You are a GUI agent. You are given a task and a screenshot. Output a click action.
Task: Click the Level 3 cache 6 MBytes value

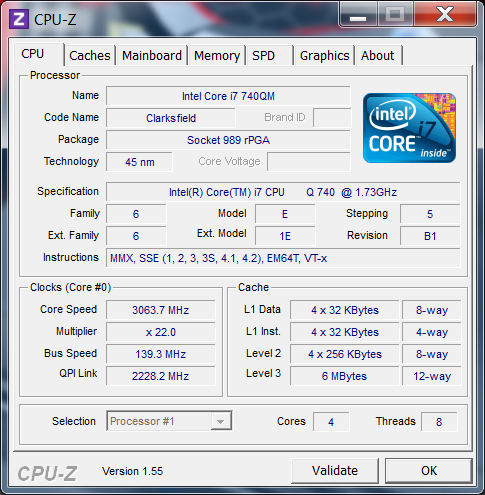click(344, 376)
